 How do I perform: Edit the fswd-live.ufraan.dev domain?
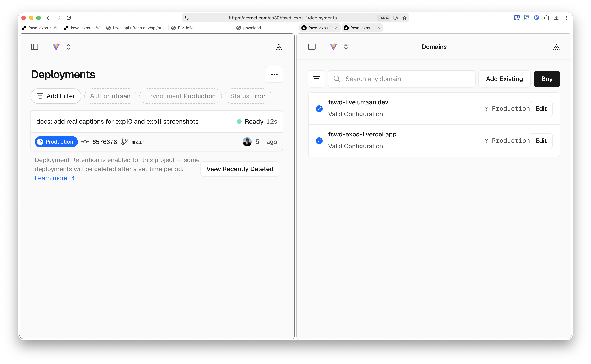tap(541, 109)
